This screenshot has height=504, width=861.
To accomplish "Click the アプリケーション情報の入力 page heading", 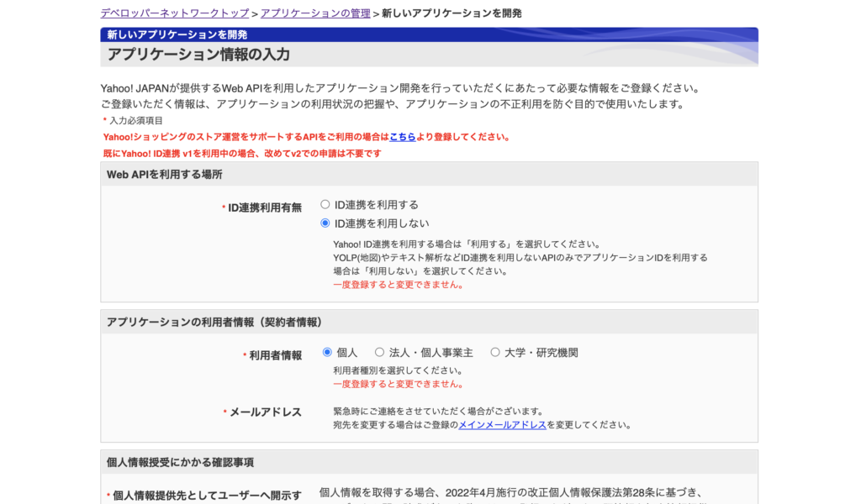I will coord(198,55).
